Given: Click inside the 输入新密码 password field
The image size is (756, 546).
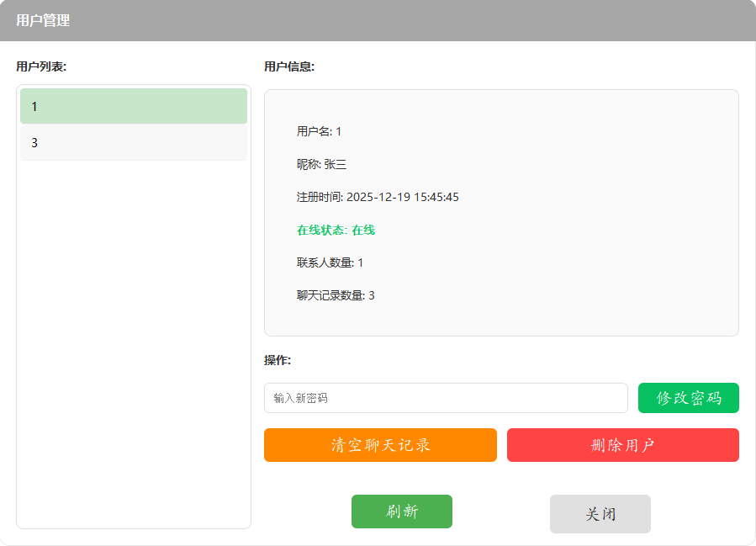Looking at the screenshot, I should point(446,397).
